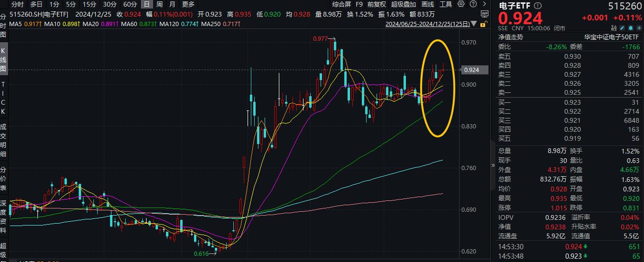
Task: Click the 超级叠加 overlay button
Action: coord(403,4)
